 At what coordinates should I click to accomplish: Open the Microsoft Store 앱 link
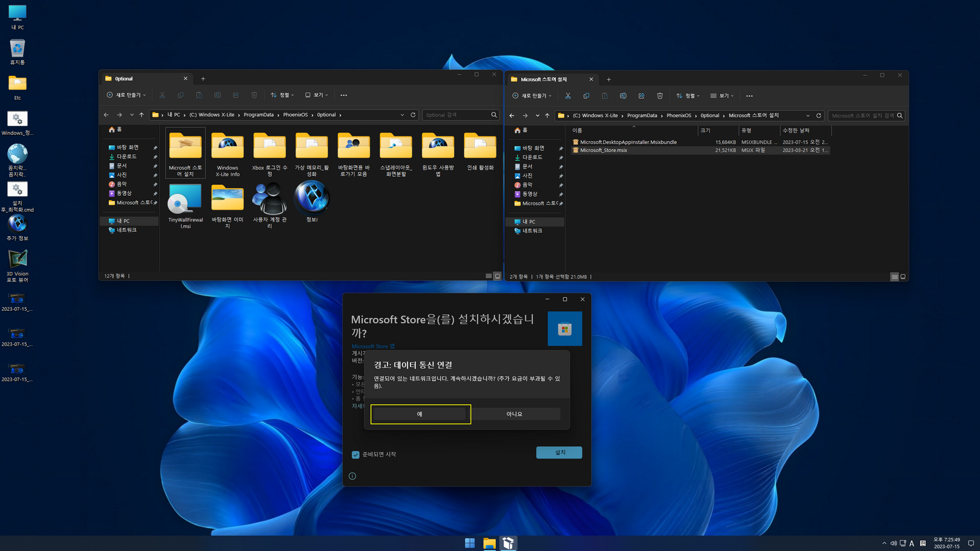pyautogui.click(x=373, y=346)
